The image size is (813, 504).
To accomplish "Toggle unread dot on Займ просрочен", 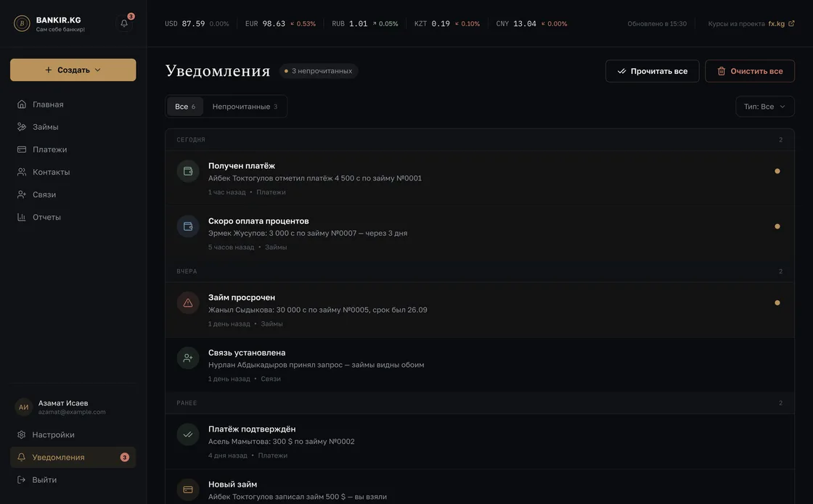I will pyautogui.click(x=777, y=302).
